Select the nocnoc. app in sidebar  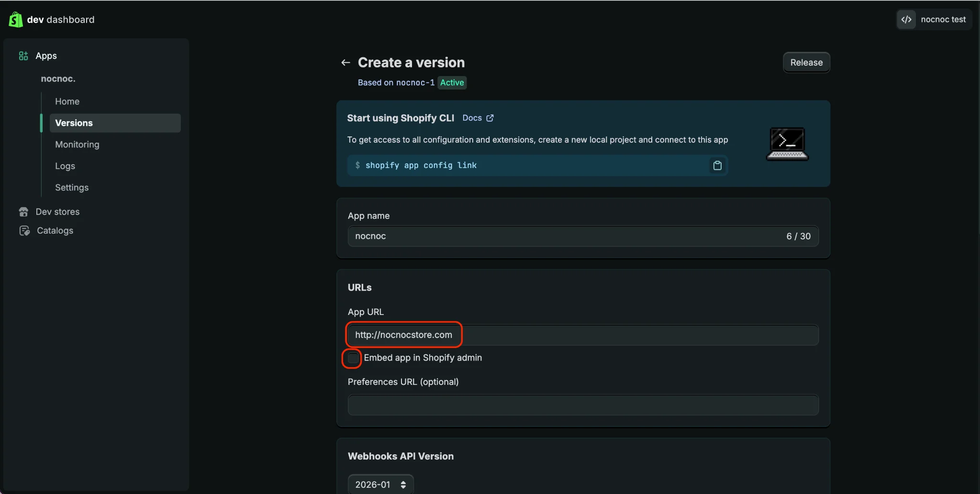[58, 79]
